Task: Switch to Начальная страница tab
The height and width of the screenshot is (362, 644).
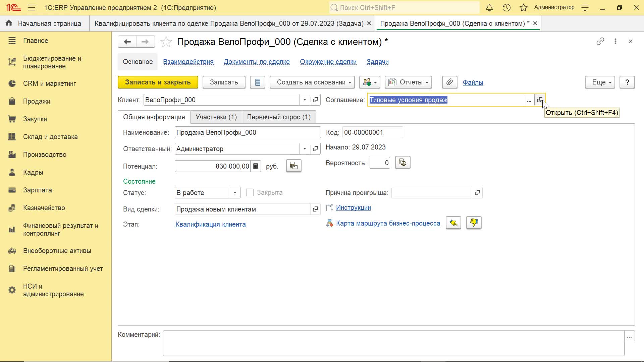Action: point(45,23)
